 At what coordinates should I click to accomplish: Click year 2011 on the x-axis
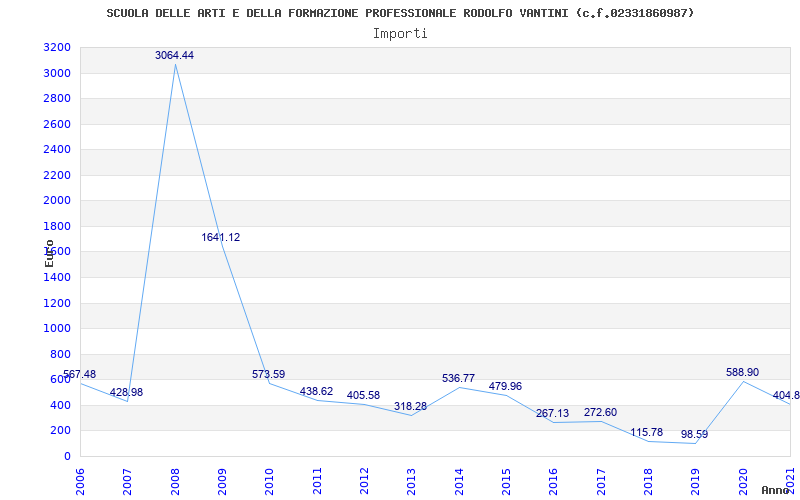[317, 481]
